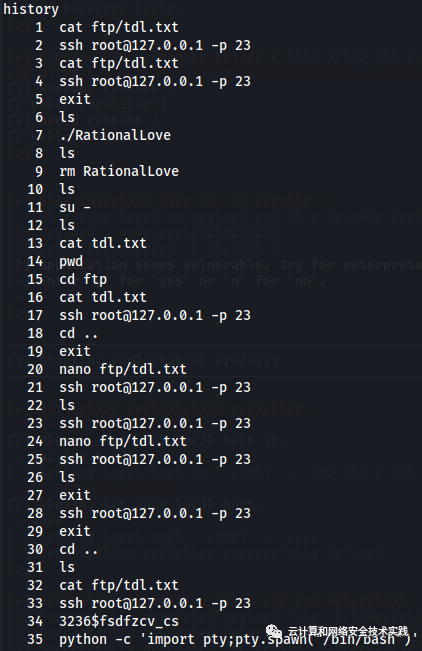Click 'rm RationalLove' on line 9
422x651 pixels.
click(x=119, y=171)
